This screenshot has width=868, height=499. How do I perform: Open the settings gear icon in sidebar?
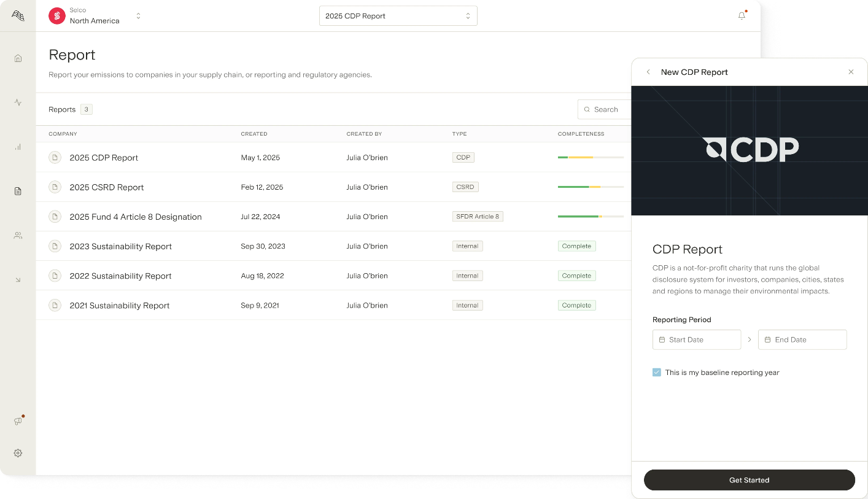pos(18,453)
